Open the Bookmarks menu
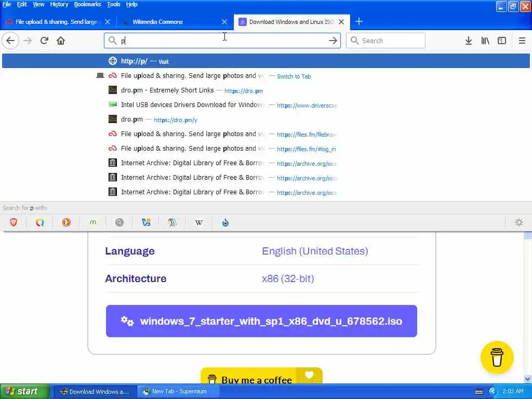The height and width of the screenshot is (399, 532). tap(87, 4)
